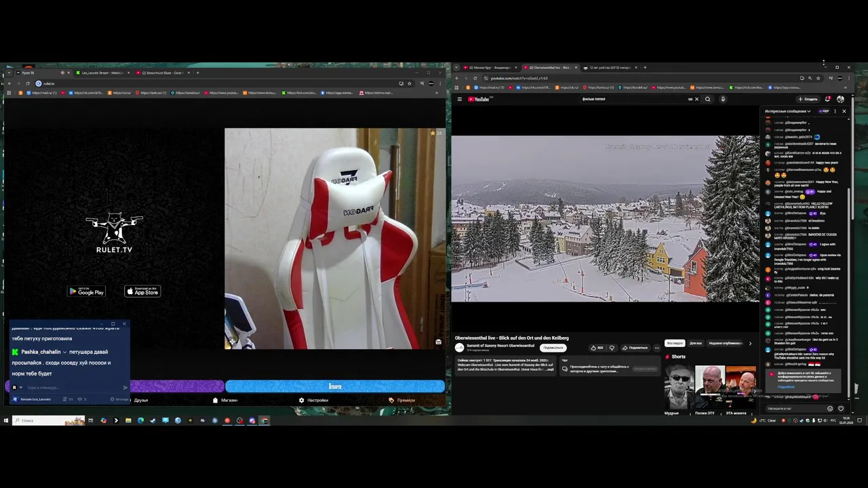Viewport: 868px width, 488px height.
Task: Play the Oberwiesenthal webcam video
Action: 605,218
